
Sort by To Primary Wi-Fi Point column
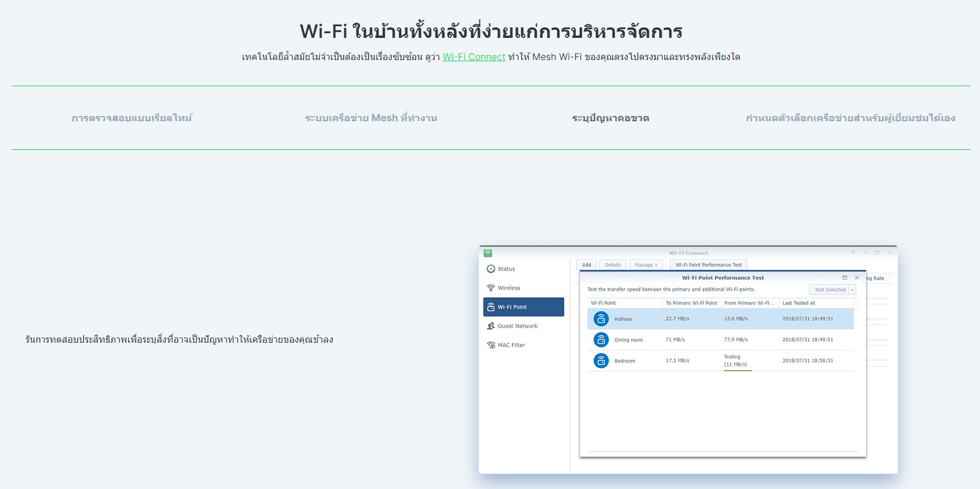pos(692,303)
